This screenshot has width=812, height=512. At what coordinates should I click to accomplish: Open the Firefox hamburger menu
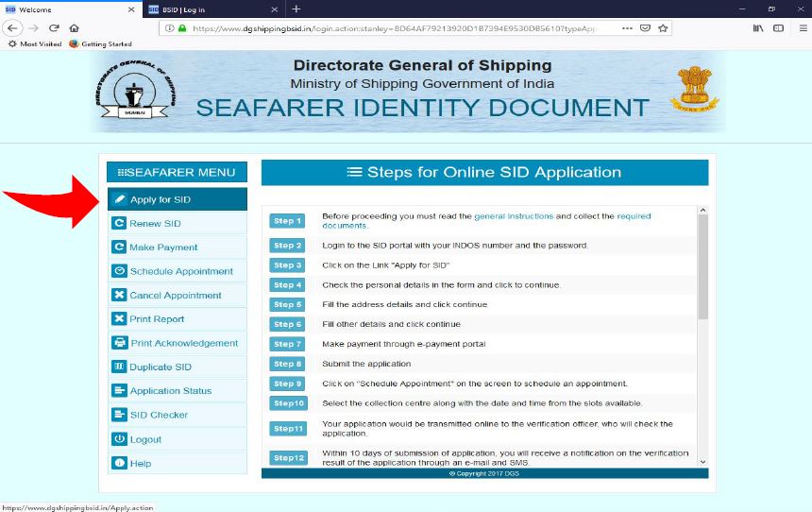click(803, 28)
